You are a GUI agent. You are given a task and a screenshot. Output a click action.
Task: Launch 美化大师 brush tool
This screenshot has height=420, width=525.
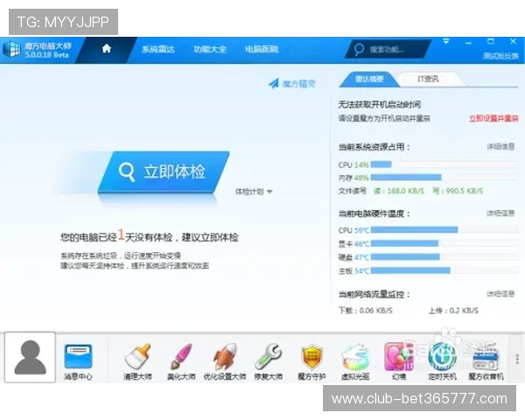[181, 362]
